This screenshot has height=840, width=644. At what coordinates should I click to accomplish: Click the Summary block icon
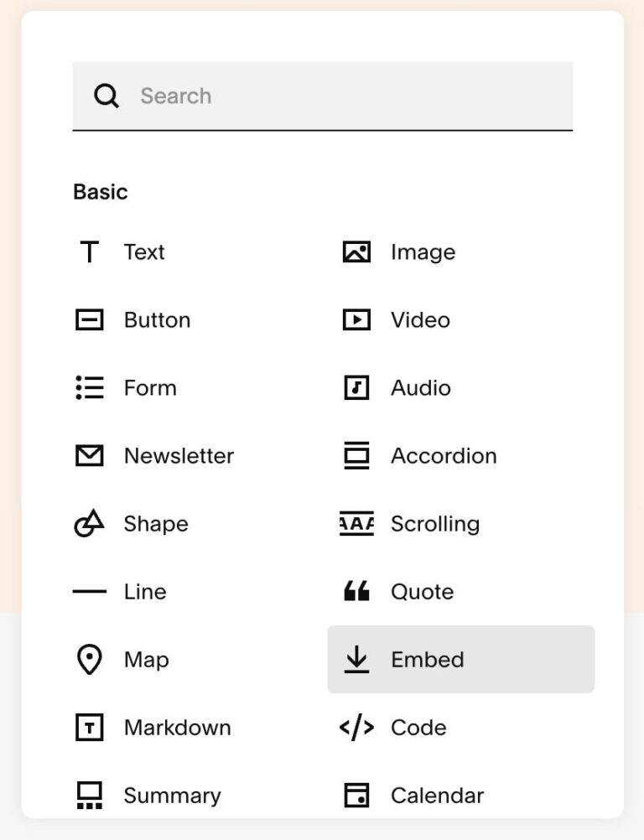click(x=89, y=795)
